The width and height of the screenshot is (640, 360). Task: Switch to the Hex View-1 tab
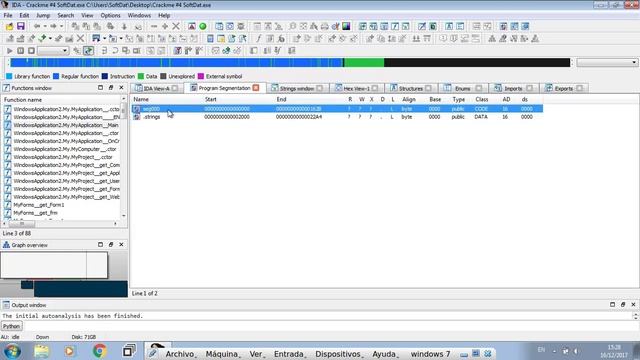click(x=356, y=88)
